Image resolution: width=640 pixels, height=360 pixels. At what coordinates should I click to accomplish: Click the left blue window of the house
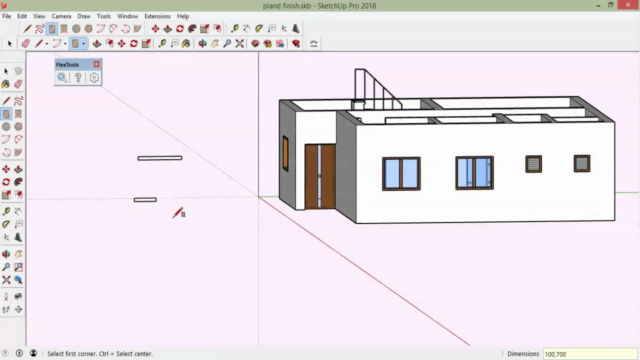[401, 173]
